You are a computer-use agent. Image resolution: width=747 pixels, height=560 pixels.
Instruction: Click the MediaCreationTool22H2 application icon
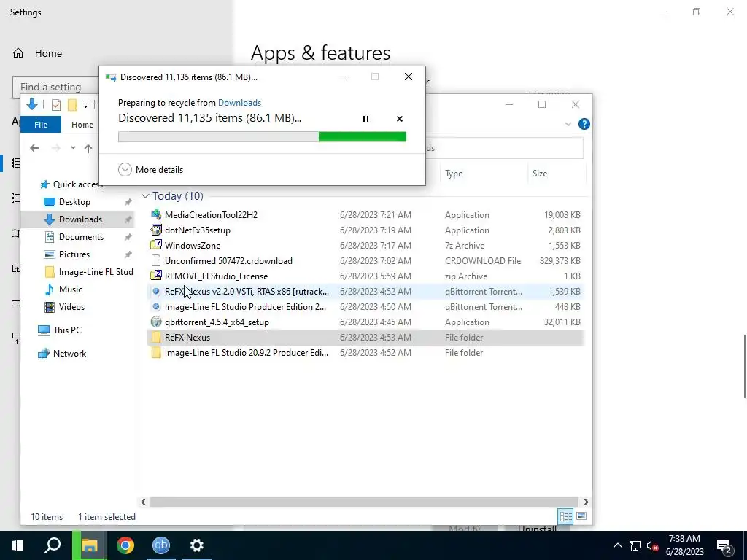pos(156,214)
